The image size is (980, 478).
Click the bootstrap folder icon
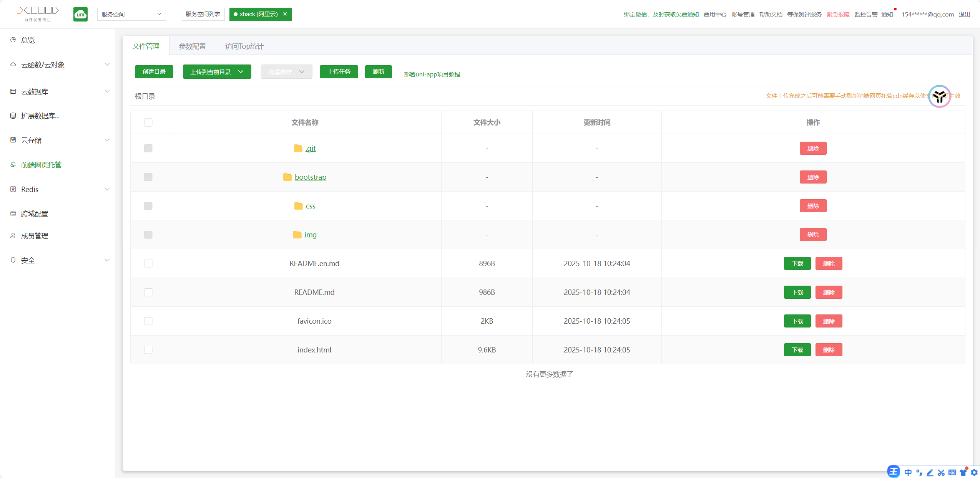[x=287, y=177]
